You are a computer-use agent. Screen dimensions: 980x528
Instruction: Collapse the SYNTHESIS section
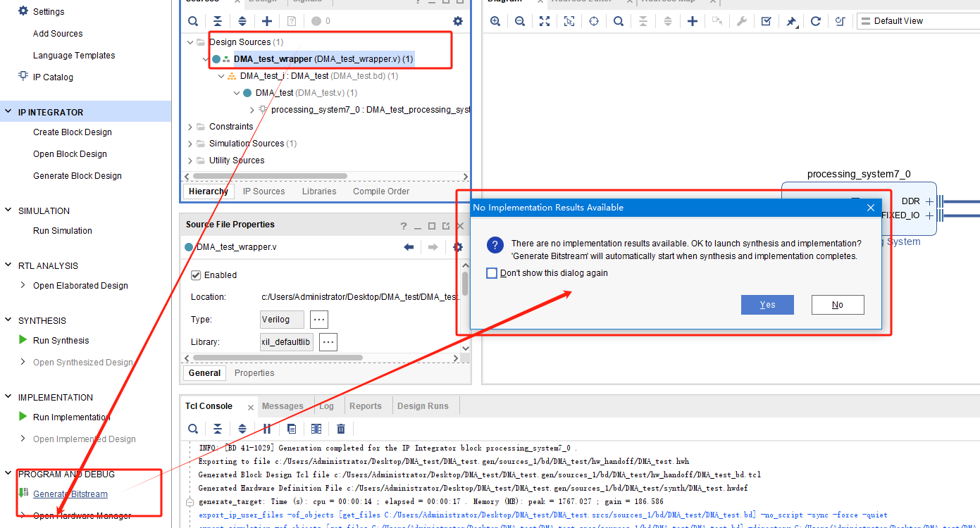(x=9, y=320)
